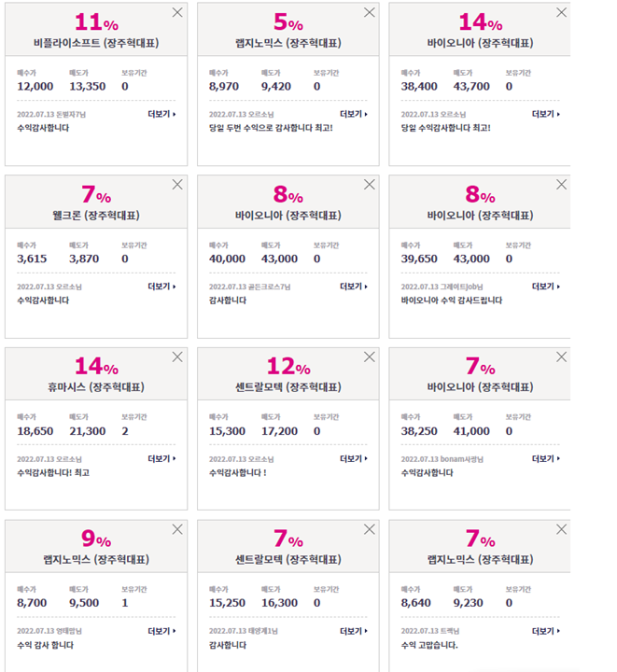Viewport: 617px width, 672px height.
Task: Dismiss the 9% 랩지노믹스 card
Action: tap(177, 529)
